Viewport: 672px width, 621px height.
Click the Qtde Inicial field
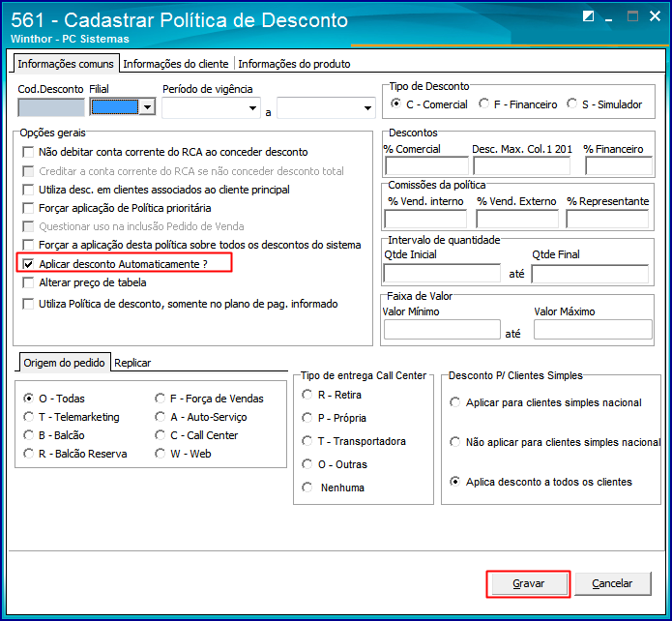tap(442, 274)
